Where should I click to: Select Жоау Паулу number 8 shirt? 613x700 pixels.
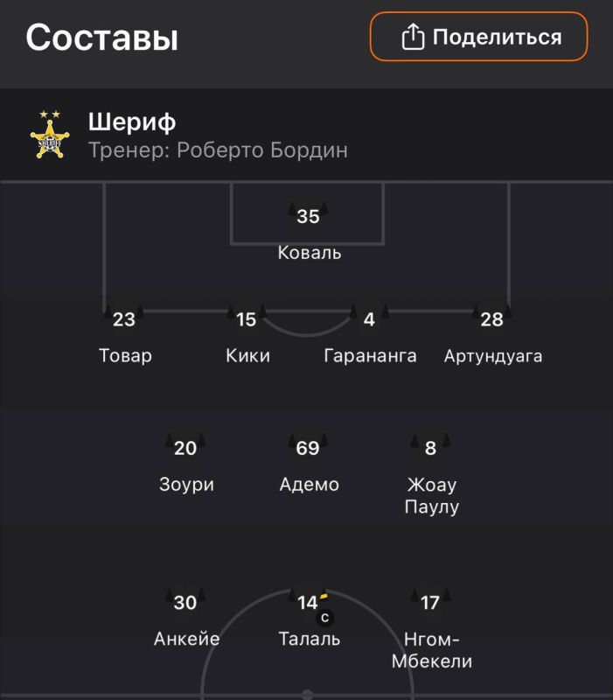coord(430,448)
